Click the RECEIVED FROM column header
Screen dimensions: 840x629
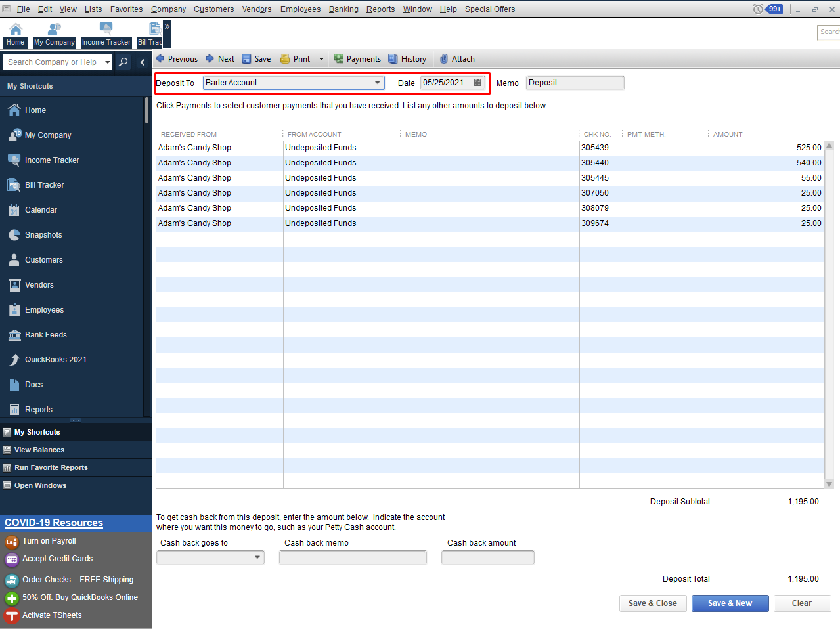[x=188, y=134]
